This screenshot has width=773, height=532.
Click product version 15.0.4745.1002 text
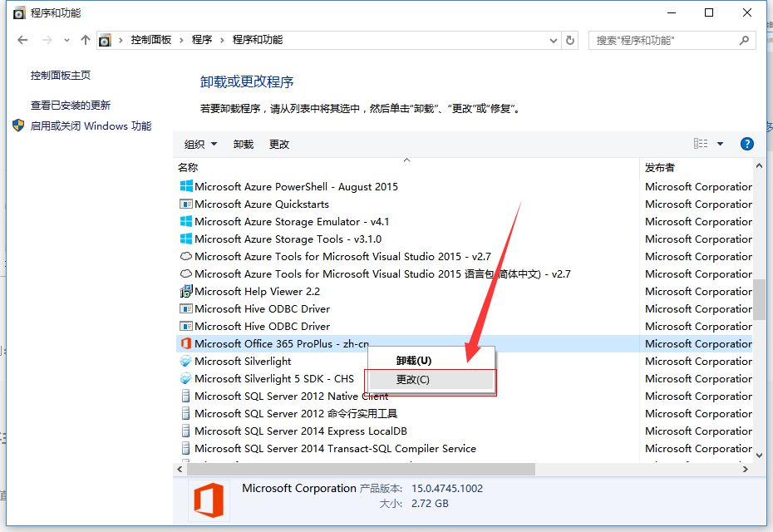click(x=447, y=489)
